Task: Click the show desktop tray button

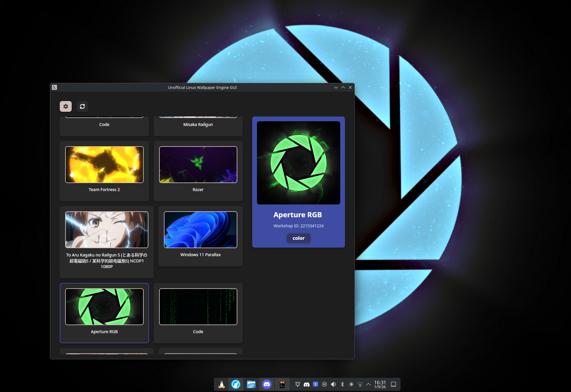Action: pos(393,384)
